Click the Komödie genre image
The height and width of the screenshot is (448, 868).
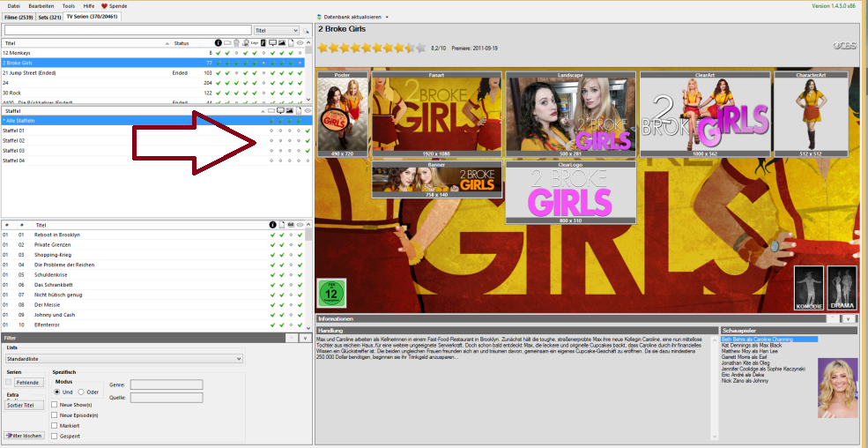[x=809, y=288]
